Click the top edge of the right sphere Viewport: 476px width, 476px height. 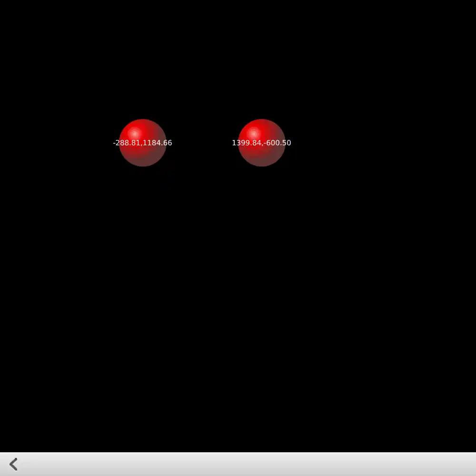(x=261, y=121)
